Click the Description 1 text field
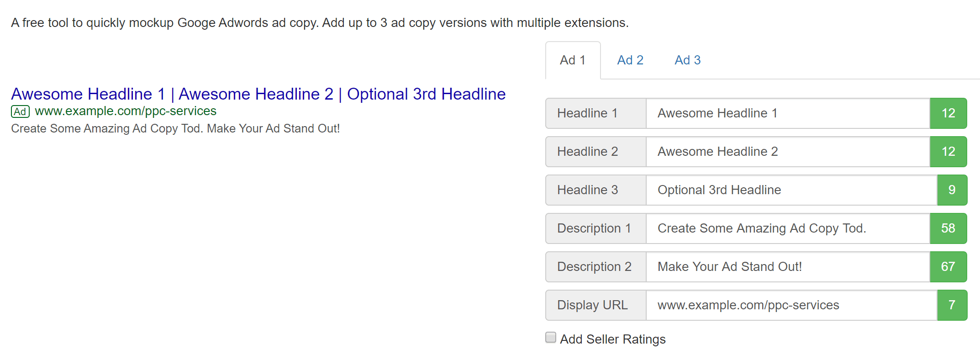The image size is (980, 355). tap(787, 228)
